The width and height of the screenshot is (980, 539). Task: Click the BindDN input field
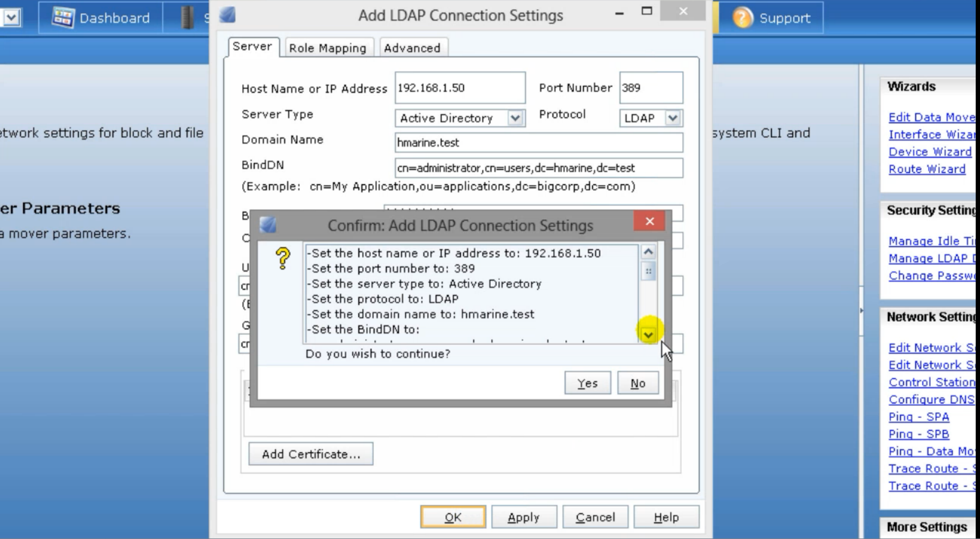point(539,168)
